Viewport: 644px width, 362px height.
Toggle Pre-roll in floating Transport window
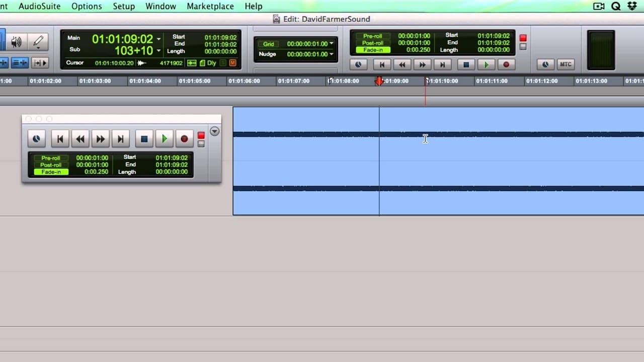(x=51, y=158)
